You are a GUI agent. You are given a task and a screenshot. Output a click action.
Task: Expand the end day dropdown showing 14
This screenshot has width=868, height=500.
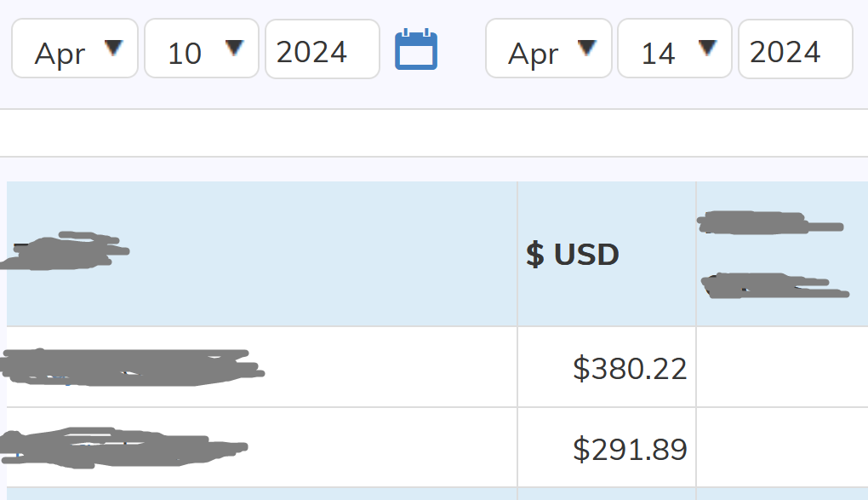675,49
